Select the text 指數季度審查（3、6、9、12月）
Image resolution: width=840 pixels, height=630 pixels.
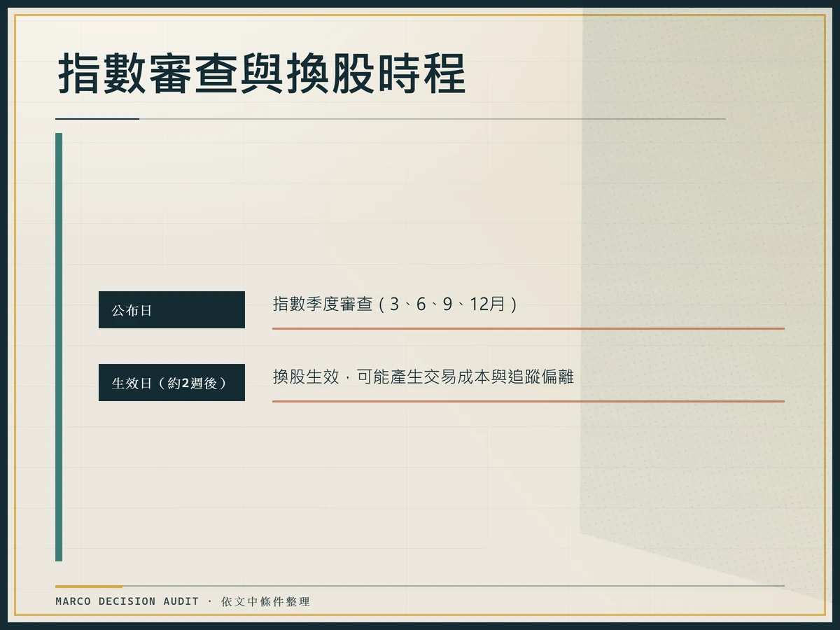pos(396,304)
